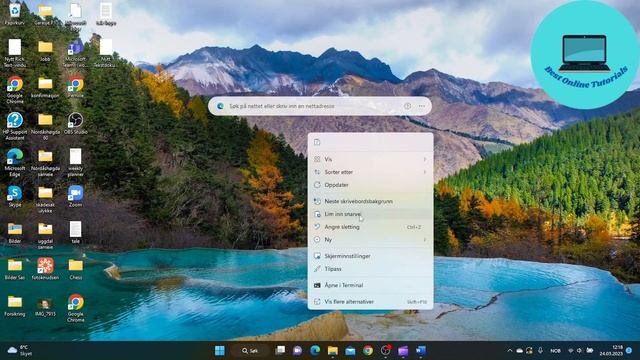640x360 pixels.
Task: Select the Zoom desktop shortcut
Action: click(76, 196)
